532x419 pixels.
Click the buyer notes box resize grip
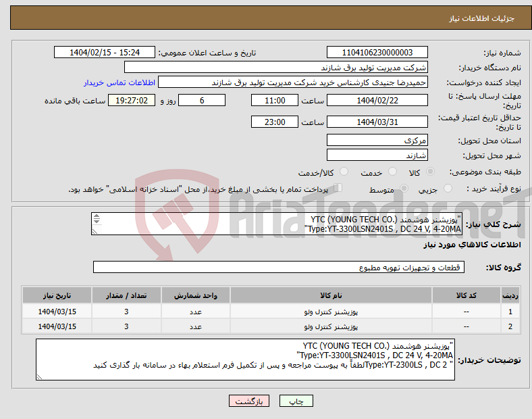[39, 376]
